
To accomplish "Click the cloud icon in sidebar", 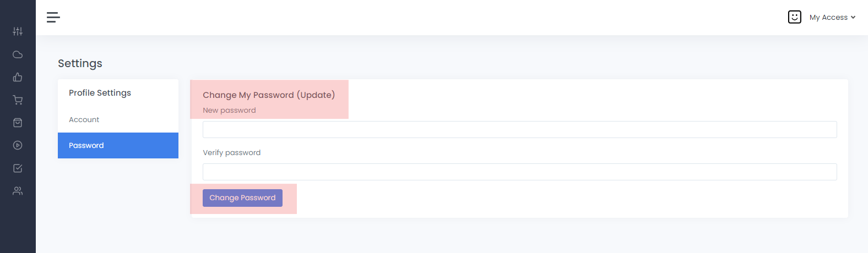I will pyautogui.click(x=18, y=54).
